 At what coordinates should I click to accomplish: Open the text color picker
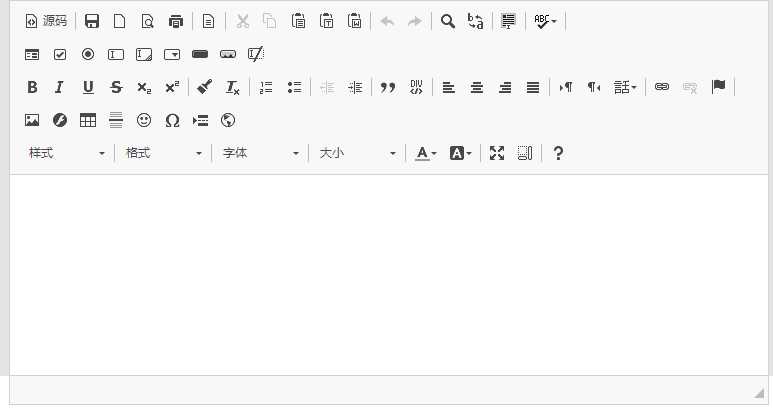425,153
